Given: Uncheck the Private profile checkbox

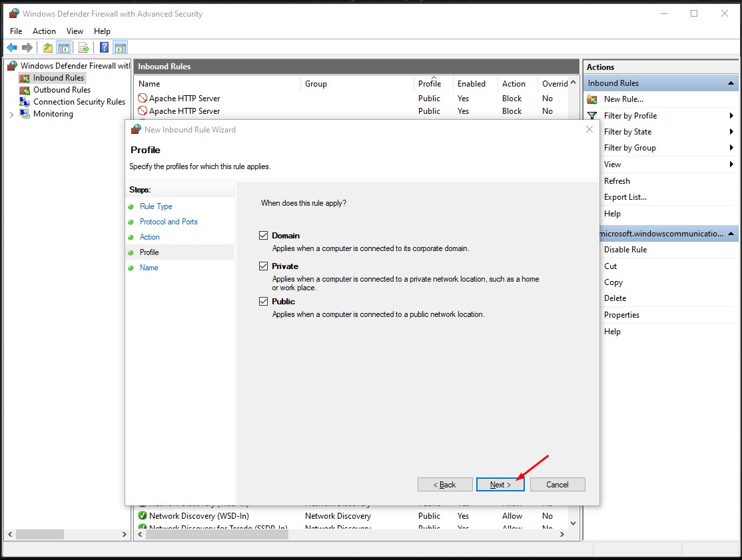Looking at the screenshot, I should [x=264, y=266].
